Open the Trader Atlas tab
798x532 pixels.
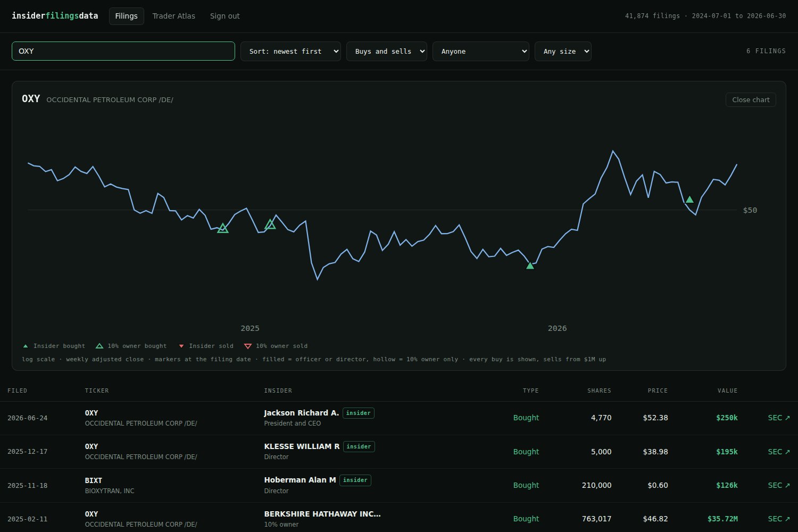click(x=174, y=16)
